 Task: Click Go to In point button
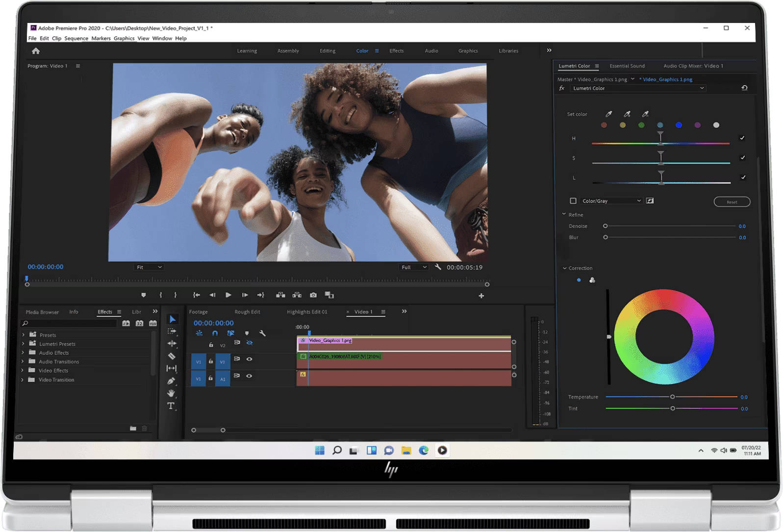196,295
